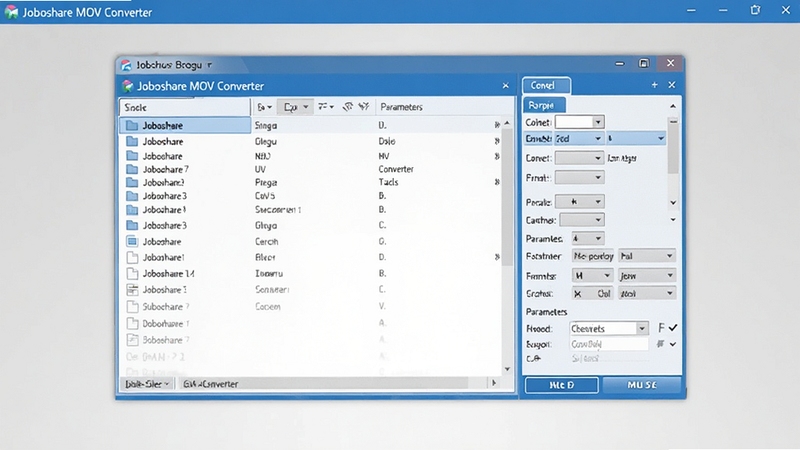Close the Joboshare MOV Converter inner panel
This screenshot has width=800, height=450.
506,86
